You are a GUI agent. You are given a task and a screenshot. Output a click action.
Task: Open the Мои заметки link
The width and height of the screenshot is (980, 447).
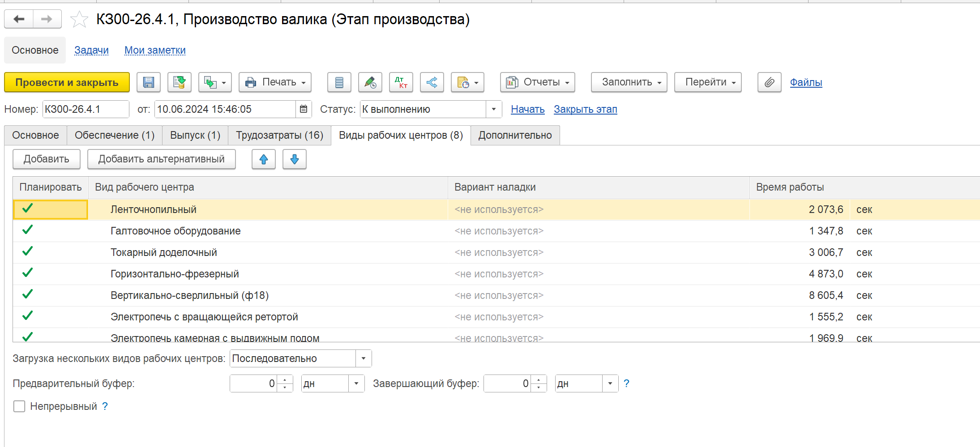point(155,50)
